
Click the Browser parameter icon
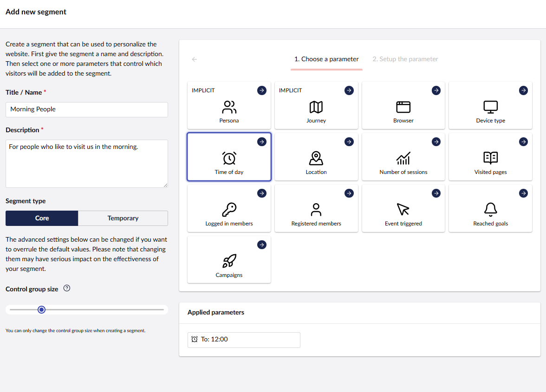[403, 108]
